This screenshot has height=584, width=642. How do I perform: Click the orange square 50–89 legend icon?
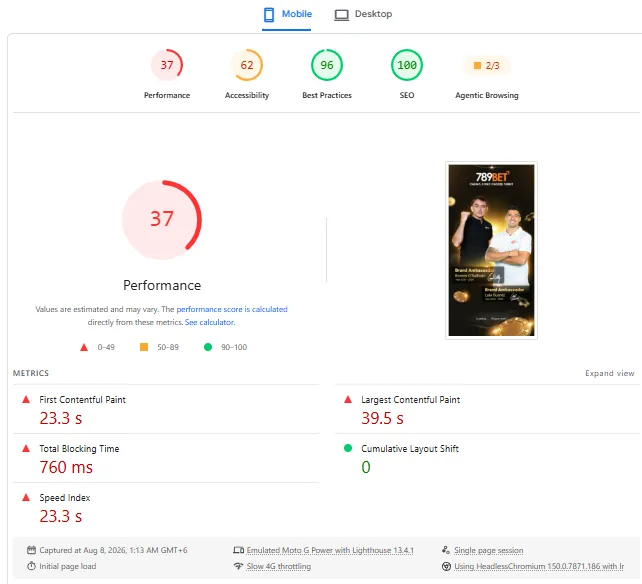click(144, 347)
